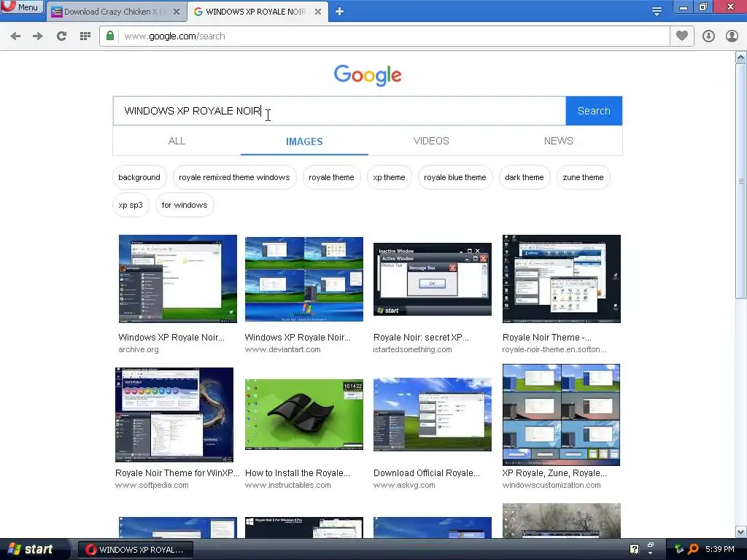Focus the Google search text box

pyautogui.click(x=339, y=111)
